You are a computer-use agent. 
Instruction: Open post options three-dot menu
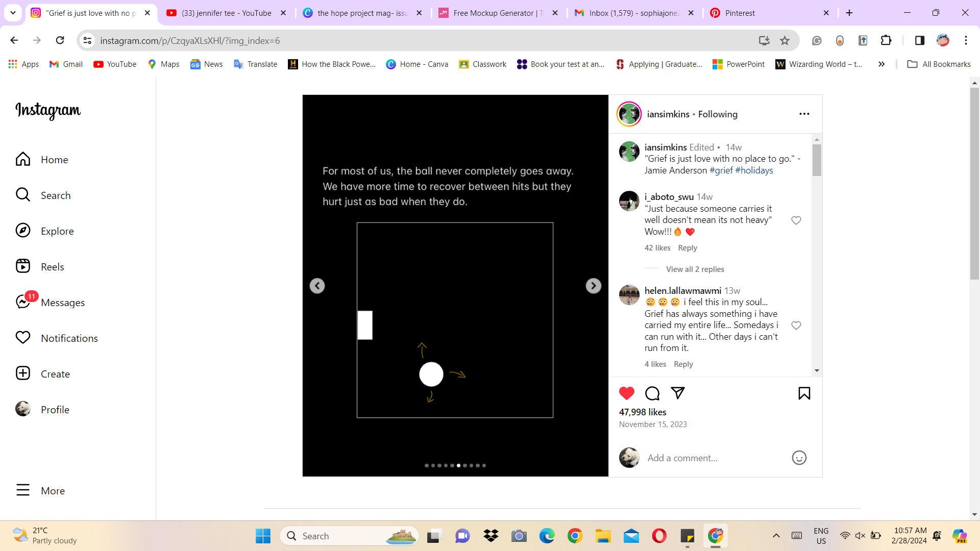tap(804, 114)
